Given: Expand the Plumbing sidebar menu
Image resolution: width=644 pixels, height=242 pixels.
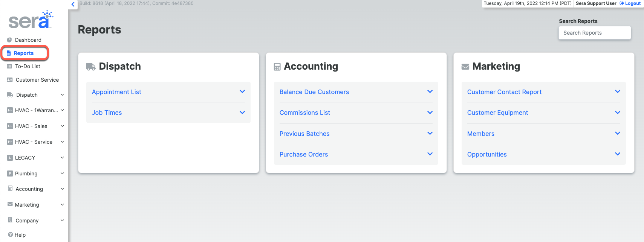Looking at the screenshot, I should point(62,174).
